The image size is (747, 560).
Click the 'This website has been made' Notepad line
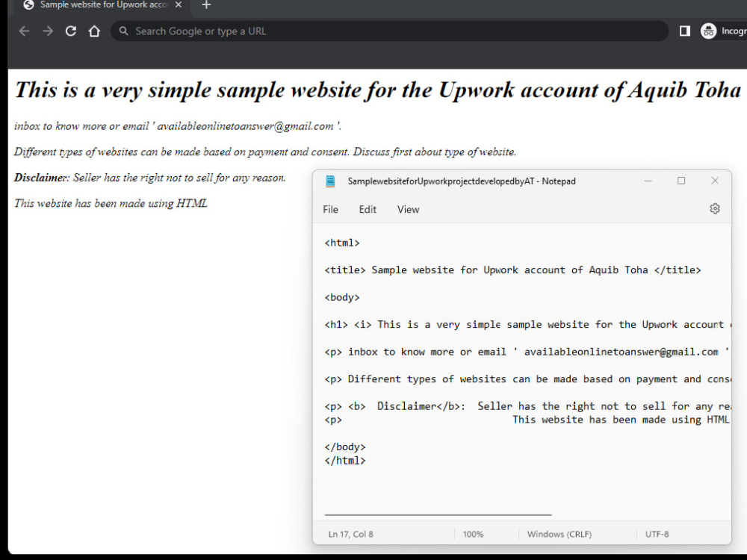coord(527,420)
